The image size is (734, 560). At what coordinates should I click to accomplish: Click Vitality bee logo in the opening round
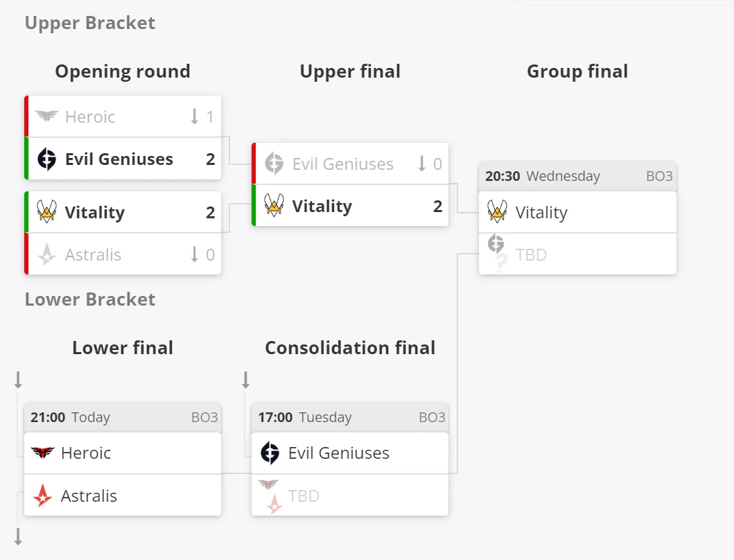[x=47, y=211]
